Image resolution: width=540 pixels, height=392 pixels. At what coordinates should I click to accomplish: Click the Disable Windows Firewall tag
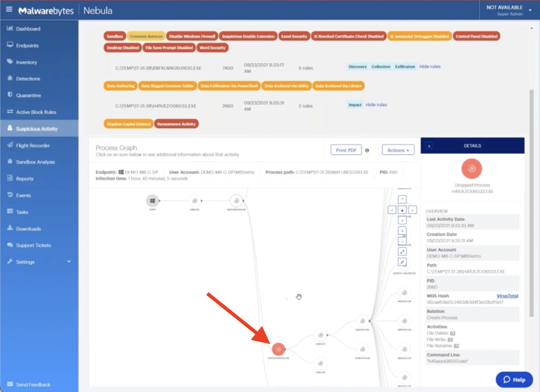(x=192, y=36)
